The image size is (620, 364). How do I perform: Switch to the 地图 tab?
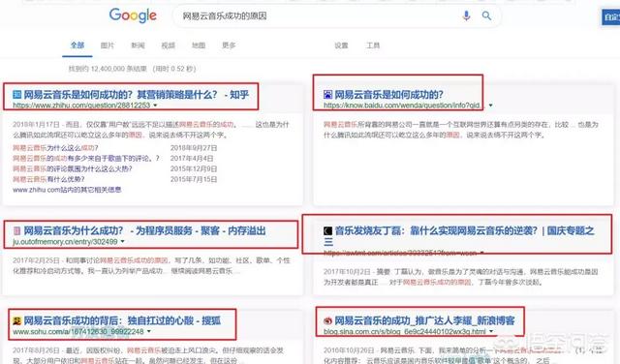tap(199, 45)
